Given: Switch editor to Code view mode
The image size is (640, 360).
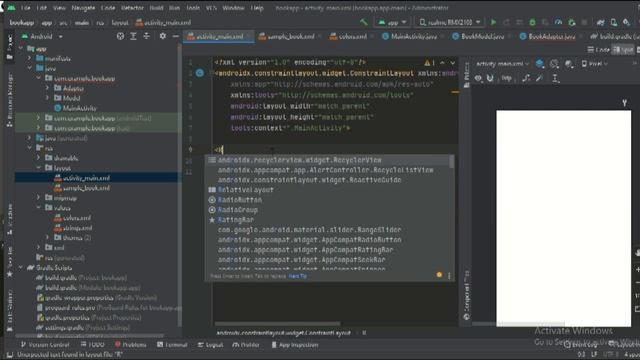Looking at the screenshot, I should click(598, 49).
